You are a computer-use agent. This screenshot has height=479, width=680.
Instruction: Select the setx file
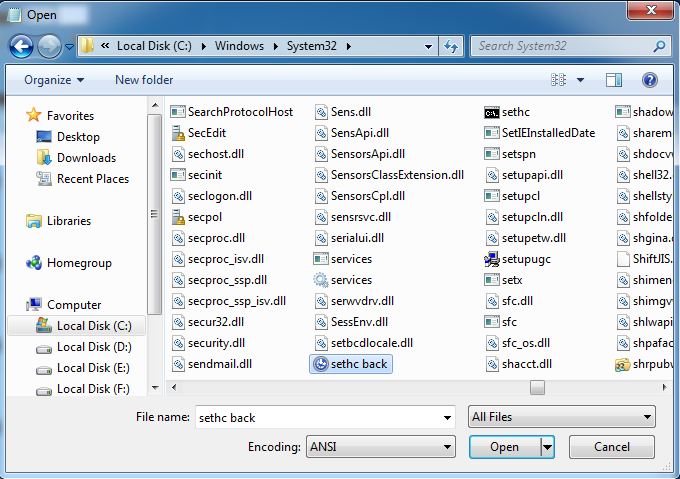tap(503, 280)
